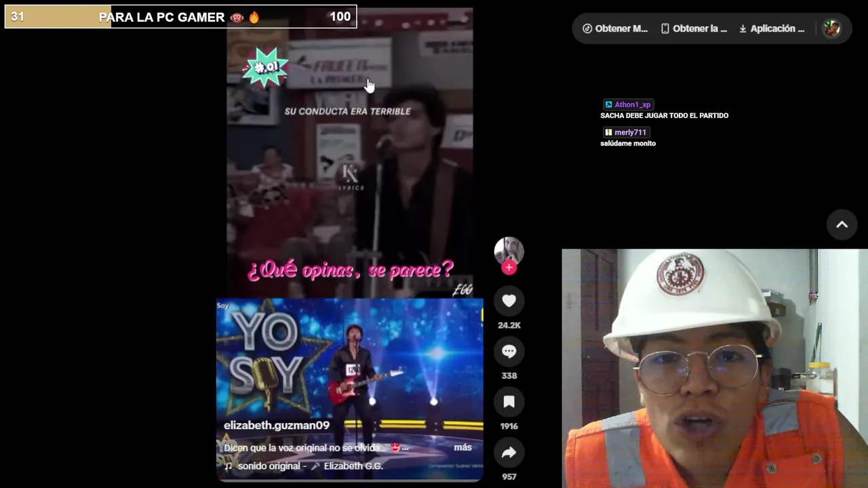This screenshot has height=488, width=868.
Task: Open the creator's profile picture
Action: (x=509, y=251)
